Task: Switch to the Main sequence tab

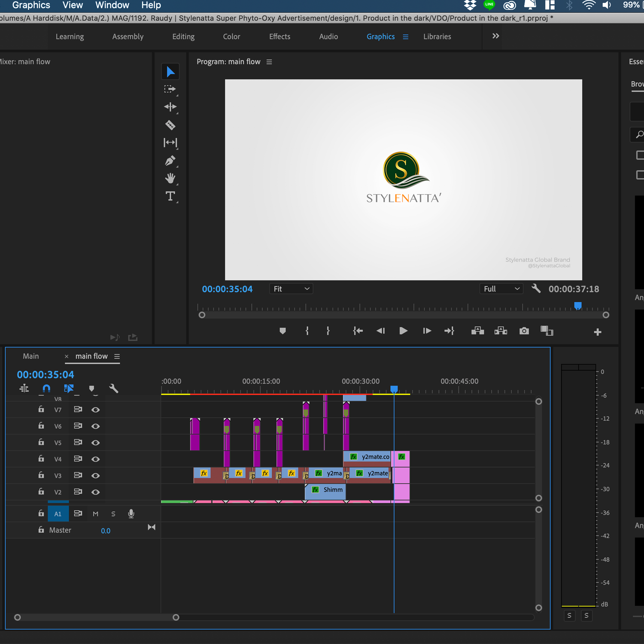Action: (x=31, y=356)
